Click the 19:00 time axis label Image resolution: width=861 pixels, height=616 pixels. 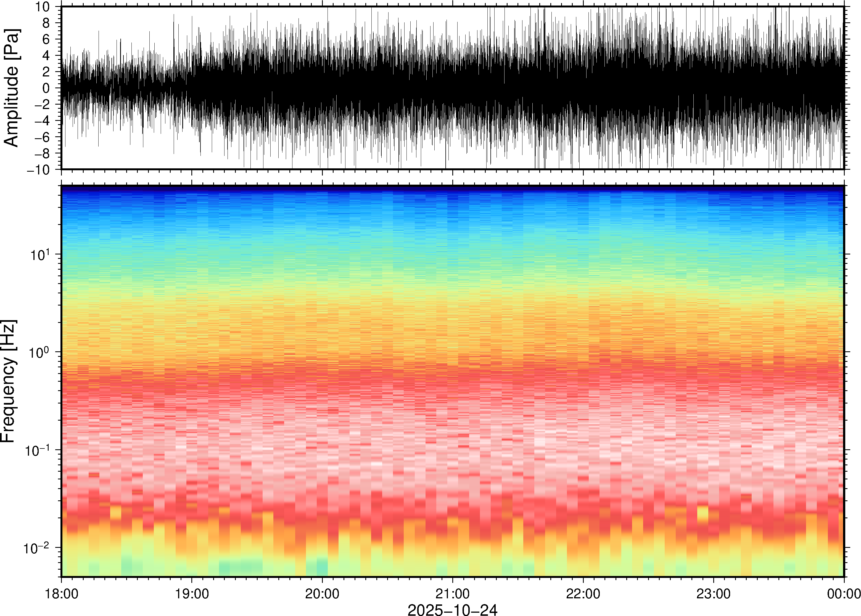(x=192, y=593)
